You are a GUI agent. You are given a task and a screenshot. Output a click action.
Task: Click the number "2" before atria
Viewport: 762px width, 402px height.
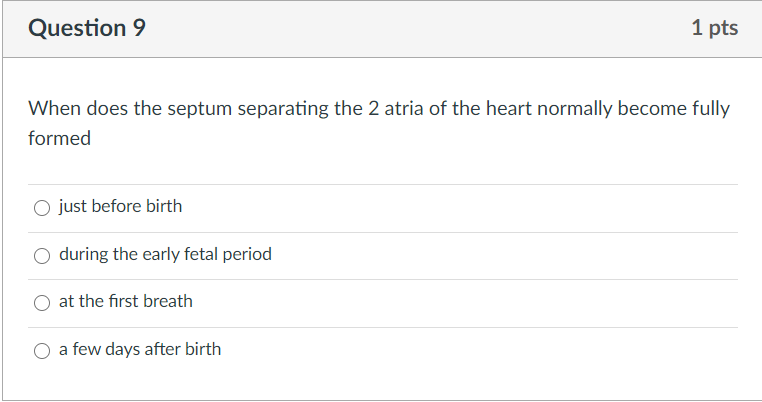click(372, 108)
